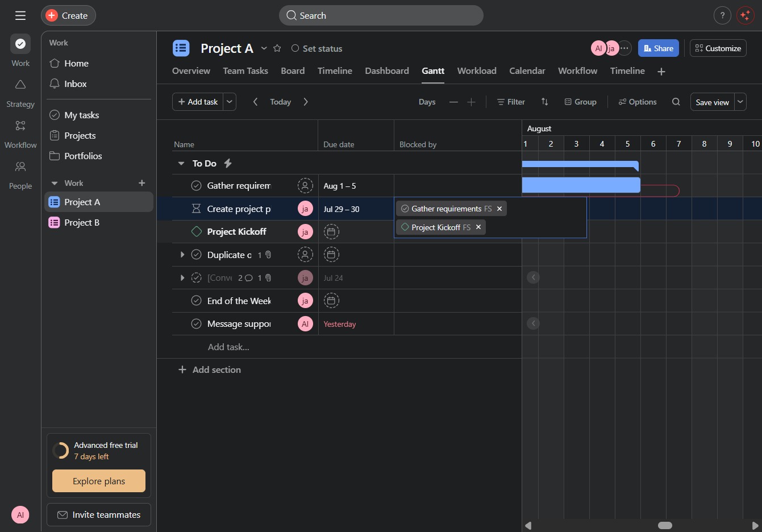The image size is (762, 532).
Task: Open the AI sparkle assistant icon
Action: pyautogui.click(x=745, y=15)
